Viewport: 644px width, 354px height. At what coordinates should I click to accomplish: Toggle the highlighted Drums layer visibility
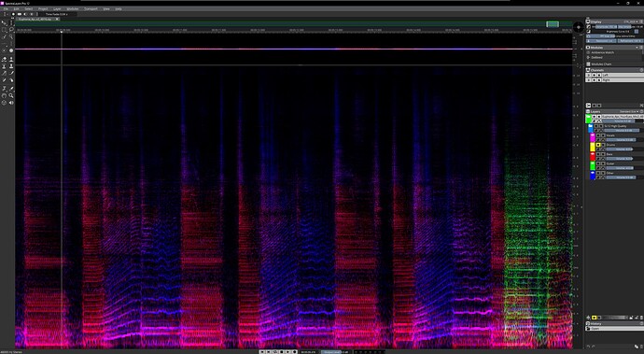pyautogui.click(x=598, y=145)
